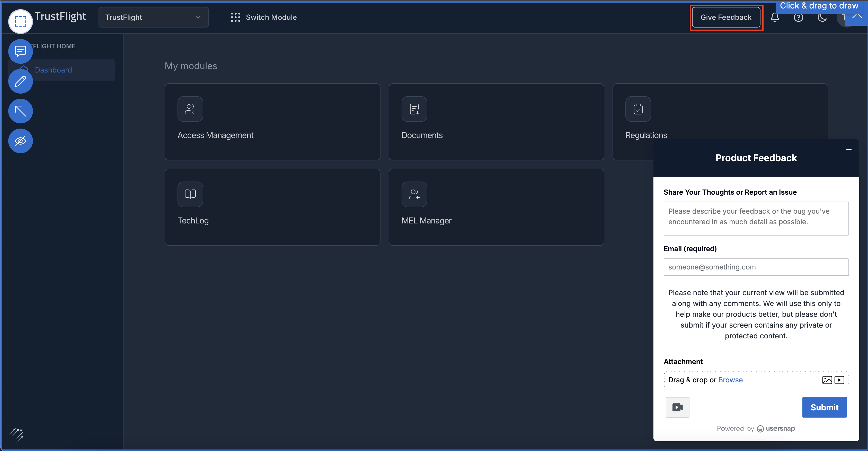The width and height of the screenshot is (868, 451).
Task: Select Dashboard in the sidebar
Action: coord(53,70)
